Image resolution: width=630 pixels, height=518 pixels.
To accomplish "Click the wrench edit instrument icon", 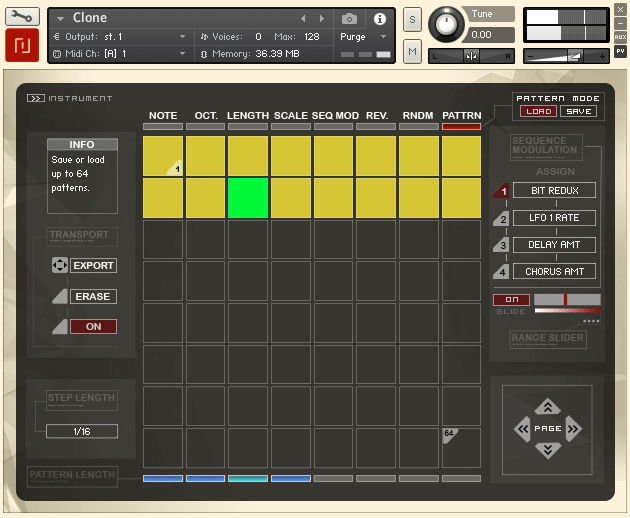I will (x=22, y=17).
